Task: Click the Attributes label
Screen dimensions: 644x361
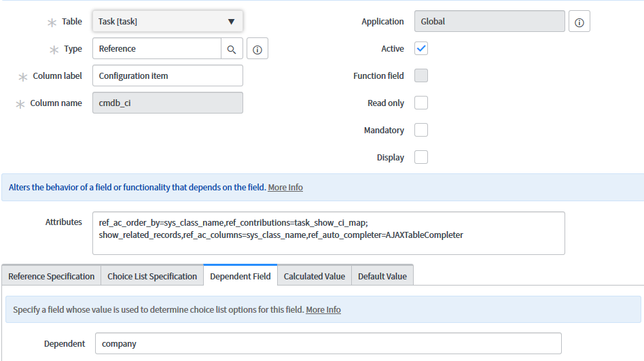Action: click(x=64, y=222)
